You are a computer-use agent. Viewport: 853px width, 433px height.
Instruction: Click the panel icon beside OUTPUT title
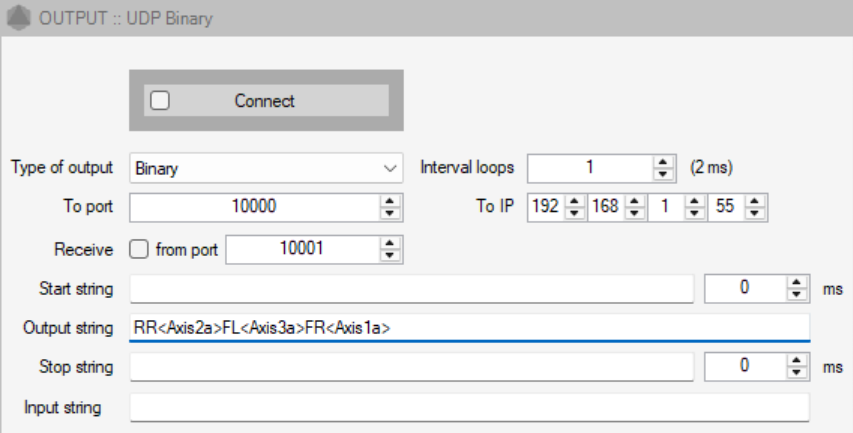(18, 18)
